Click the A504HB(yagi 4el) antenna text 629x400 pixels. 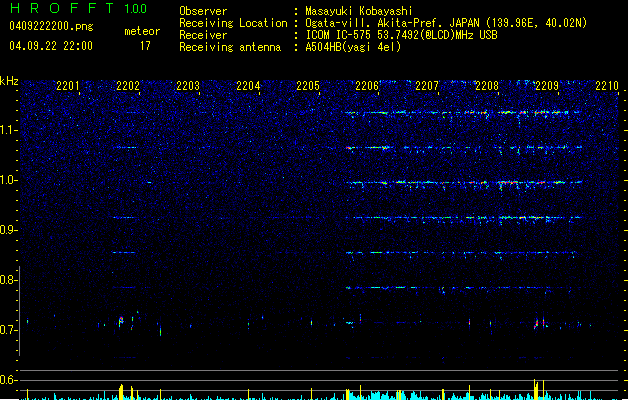click(353, 47)
